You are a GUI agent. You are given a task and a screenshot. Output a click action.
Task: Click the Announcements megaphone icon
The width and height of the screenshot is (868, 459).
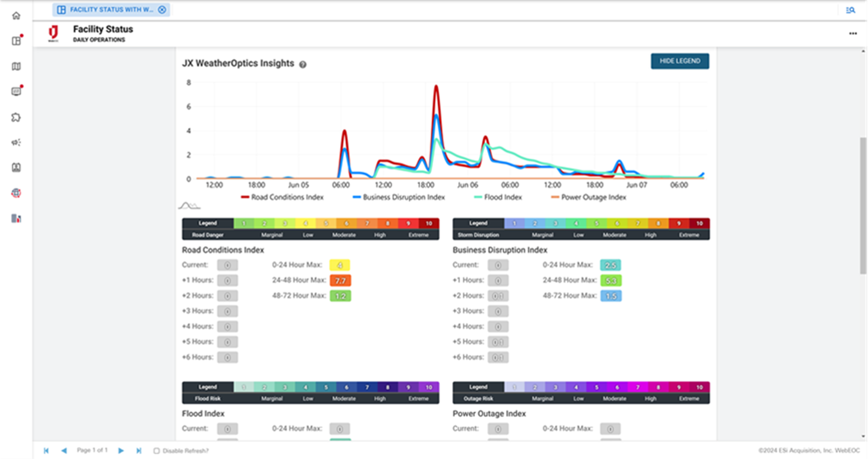click(x=16, y=142)
